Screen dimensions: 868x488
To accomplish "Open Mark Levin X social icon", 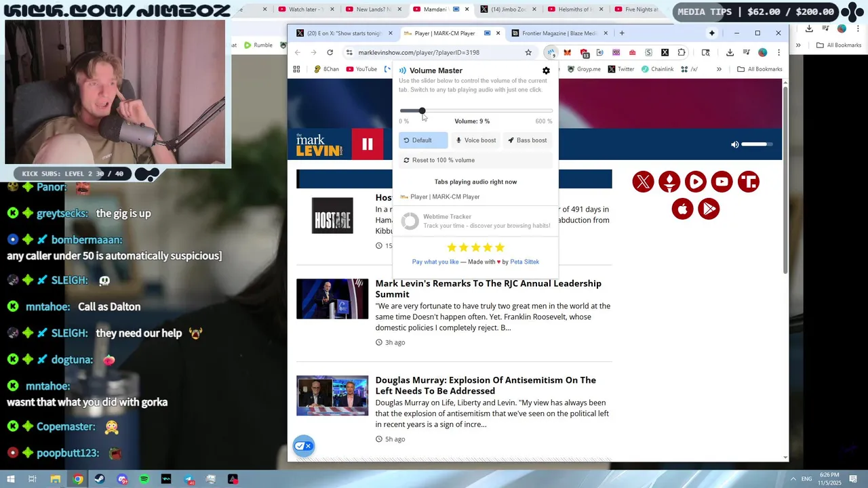I will 644,182.
